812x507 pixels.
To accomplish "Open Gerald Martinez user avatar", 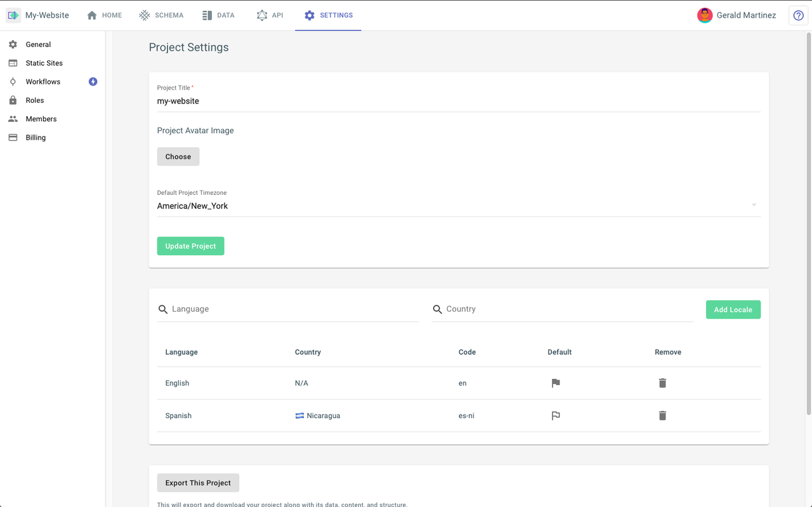I will click(x=704, y=15).
